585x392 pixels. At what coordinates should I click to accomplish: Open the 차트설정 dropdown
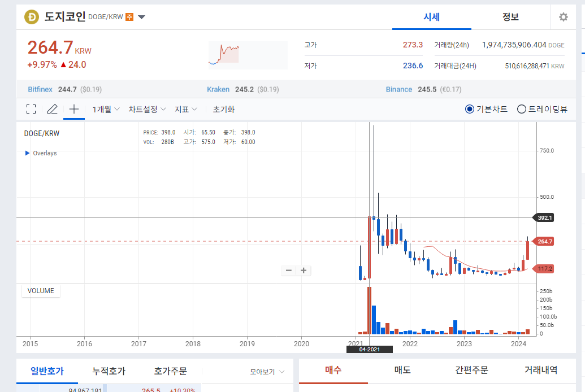(x=147, y=109)
